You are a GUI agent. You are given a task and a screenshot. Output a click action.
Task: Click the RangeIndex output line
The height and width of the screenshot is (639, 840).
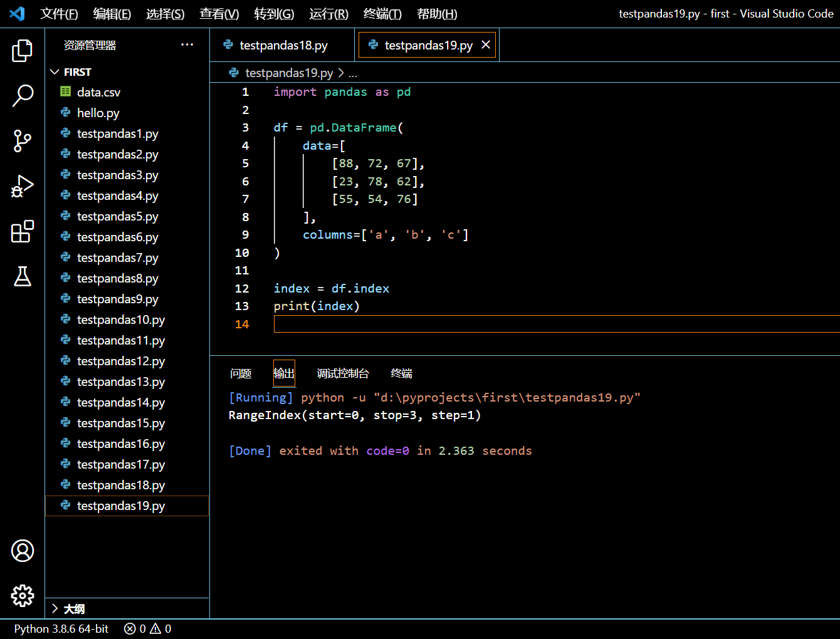tap(355, 415)
